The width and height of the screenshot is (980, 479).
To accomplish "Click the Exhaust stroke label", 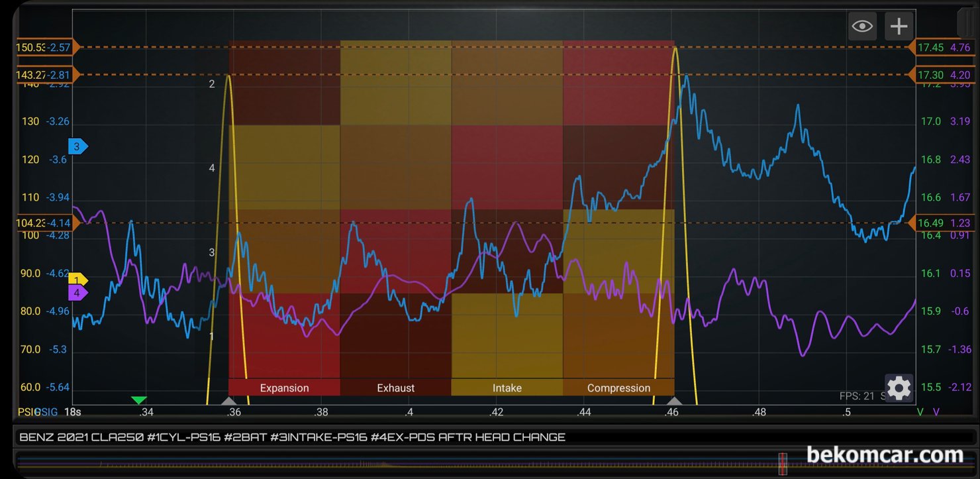I will tap(396, 388).
